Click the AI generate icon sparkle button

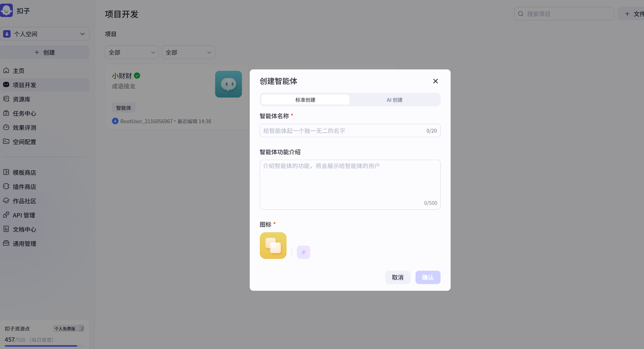click(x=304, y=252)
